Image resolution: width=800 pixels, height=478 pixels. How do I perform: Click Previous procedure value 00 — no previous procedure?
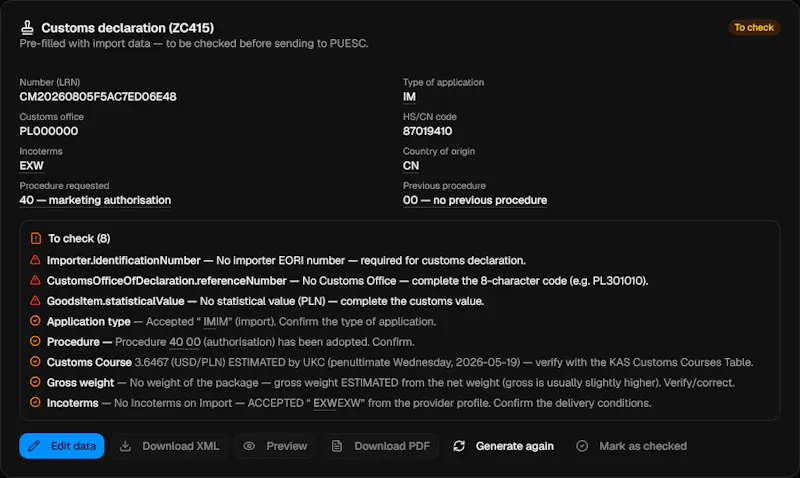pos(475,200)
